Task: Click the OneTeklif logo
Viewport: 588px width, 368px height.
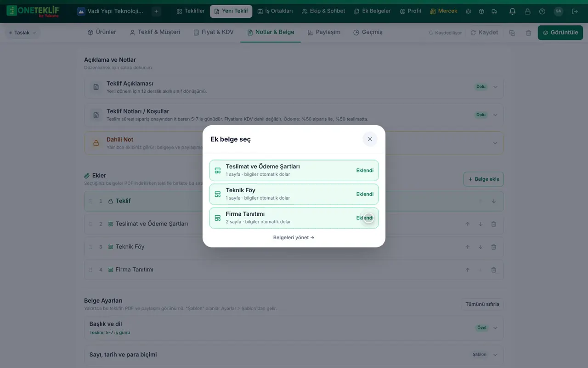Action: (33, 11)
